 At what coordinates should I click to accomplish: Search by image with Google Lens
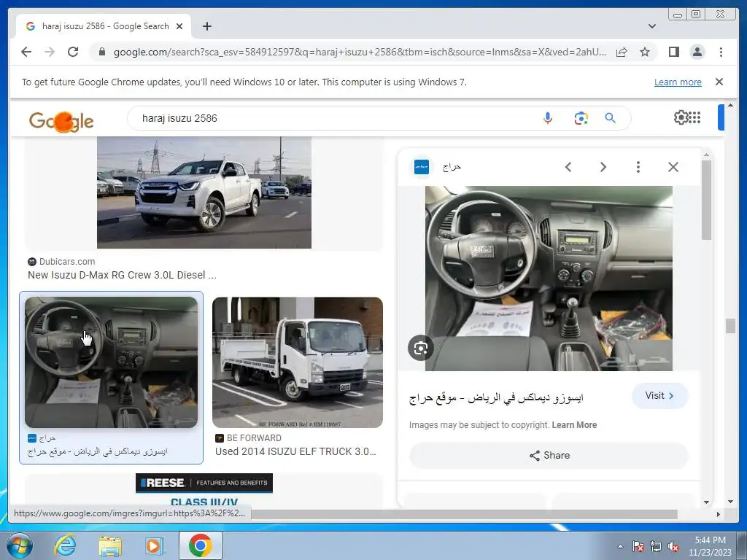coord(581,118)
